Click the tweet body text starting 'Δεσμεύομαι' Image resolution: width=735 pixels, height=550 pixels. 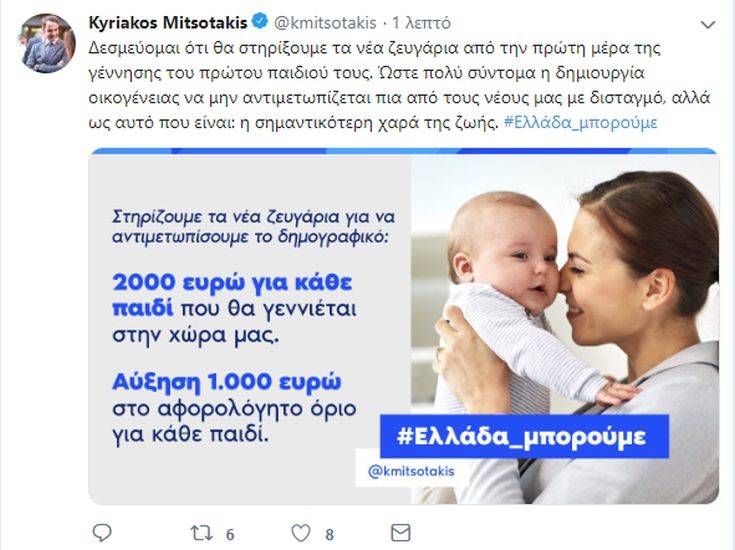click(x=399, y=85)
